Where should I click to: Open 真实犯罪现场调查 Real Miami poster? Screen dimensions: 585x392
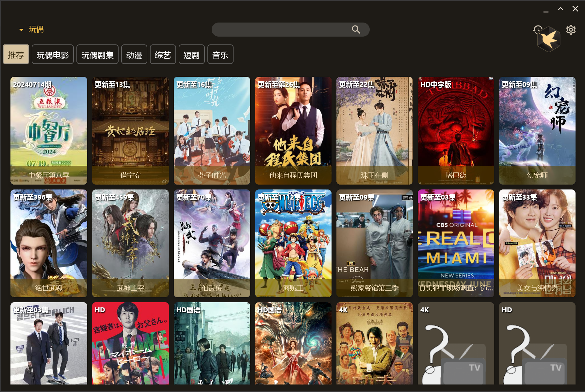click(456, 243)
